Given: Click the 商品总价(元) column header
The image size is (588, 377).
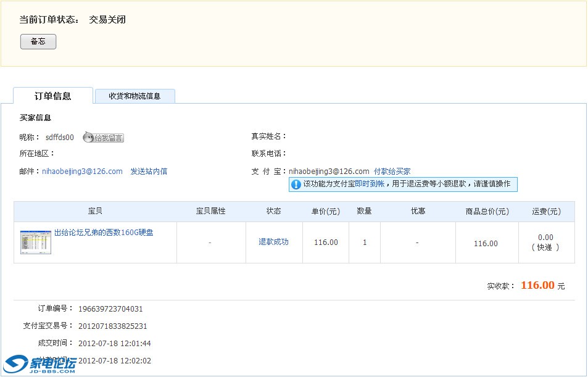Looking at the screenshot, I should click(487, 211).
